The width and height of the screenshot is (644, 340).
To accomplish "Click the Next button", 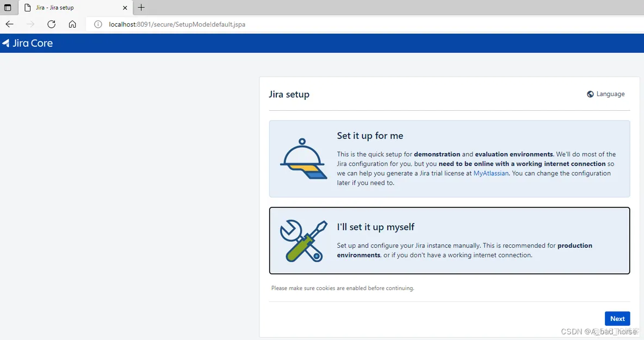I will 617,319.
